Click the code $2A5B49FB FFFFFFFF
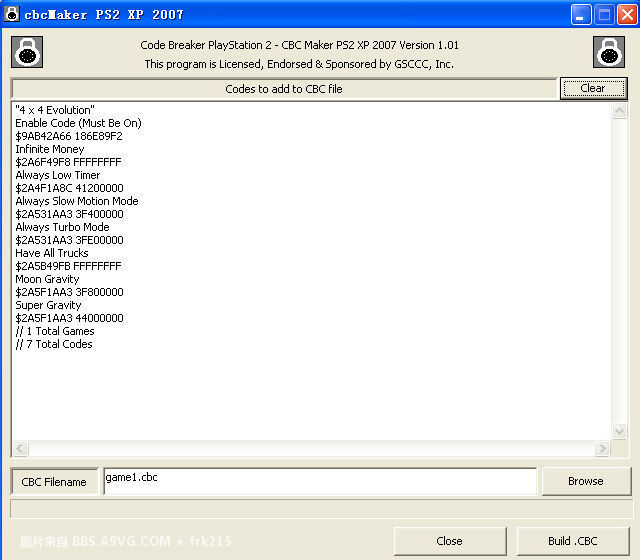This screenshot has height=560, width=640. (x=69, y=267)
